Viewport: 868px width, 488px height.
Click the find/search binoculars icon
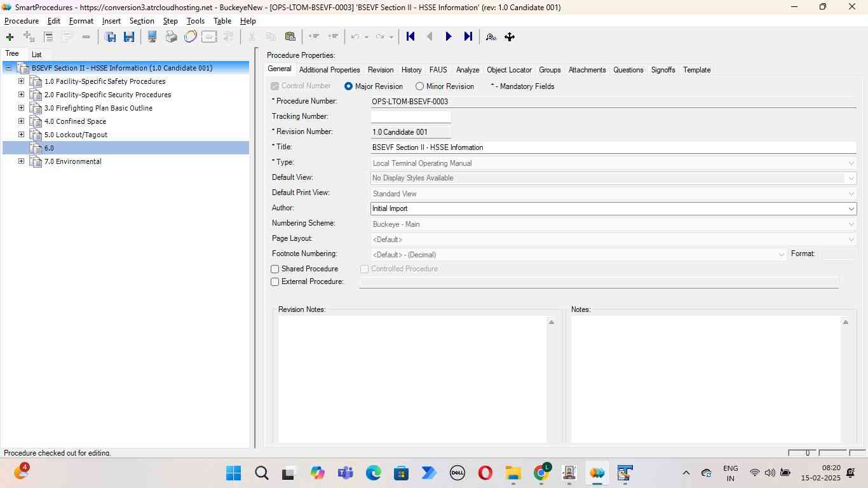pos(491,37)
